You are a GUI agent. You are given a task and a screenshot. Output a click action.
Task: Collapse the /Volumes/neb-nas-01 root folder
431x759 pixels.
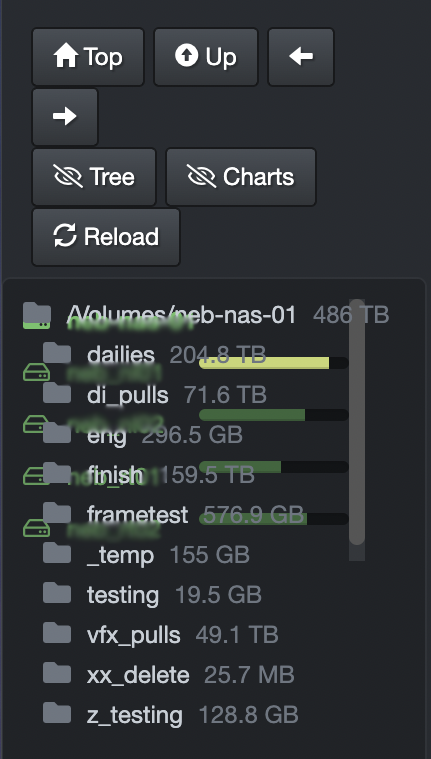click(x=37, y=314)
